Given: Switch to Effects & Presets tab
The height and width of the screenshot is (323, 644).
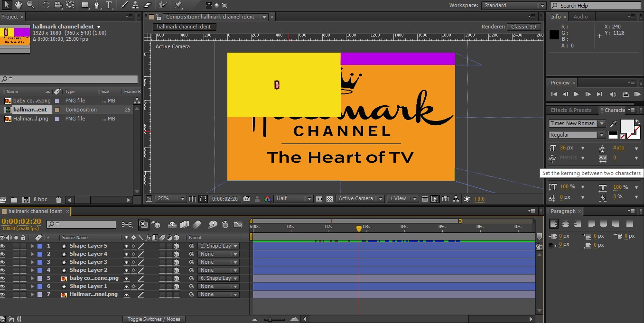Looking at the screenshot, I should [x=571, y=110].
